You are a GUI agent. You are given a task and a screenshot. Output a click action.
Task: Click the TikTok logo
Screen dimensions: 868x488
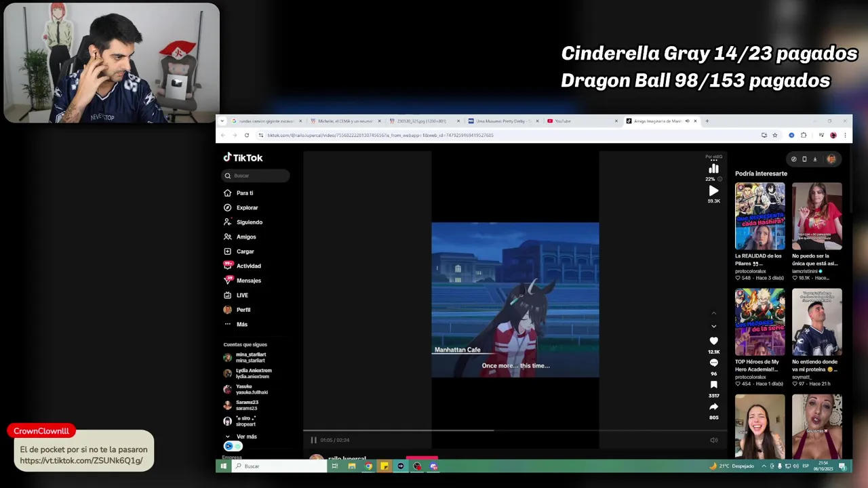(x=243, y=157)
